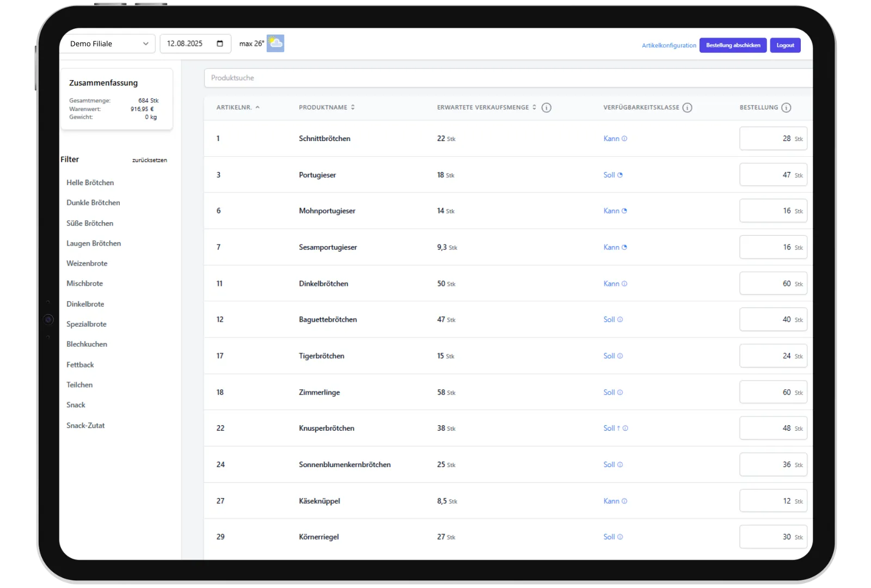Click info icon beside Kann for Schnittbrötchen
The height and width of the screenshot is (588, 871).
pos(624,139)
